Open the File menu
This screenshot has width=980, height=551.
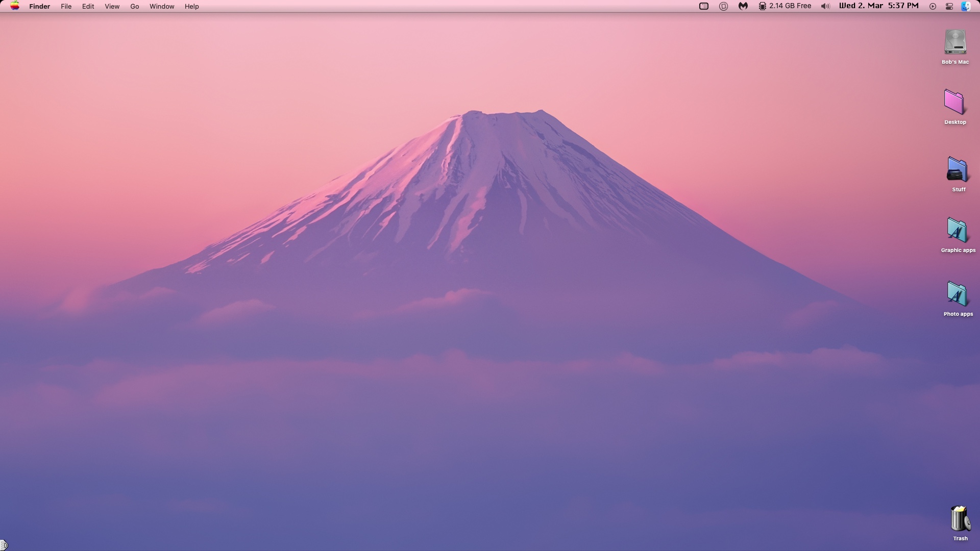pos(66,7)
